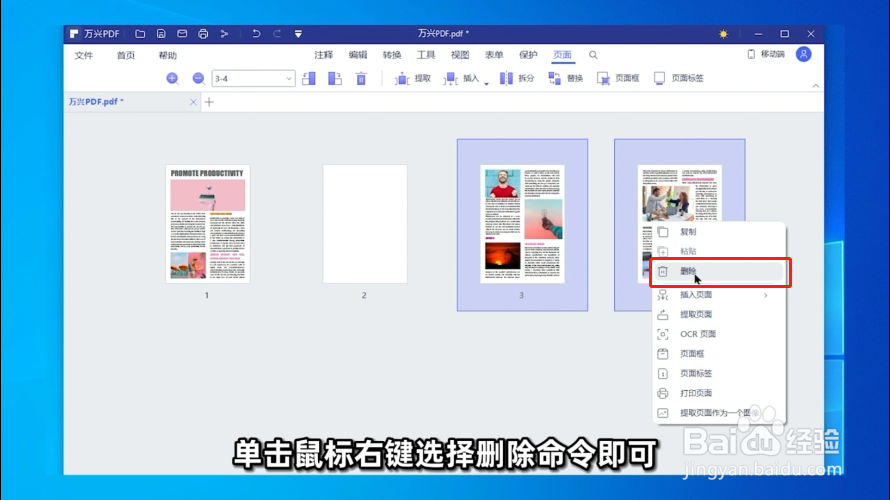Switch to the 注释 tab
Screen dimensions: 890x500
(x=324, y=55)
